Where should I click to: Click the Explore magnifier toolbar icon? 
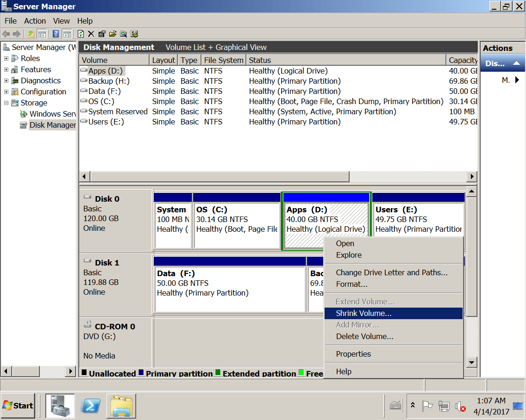tap(124, 34)
